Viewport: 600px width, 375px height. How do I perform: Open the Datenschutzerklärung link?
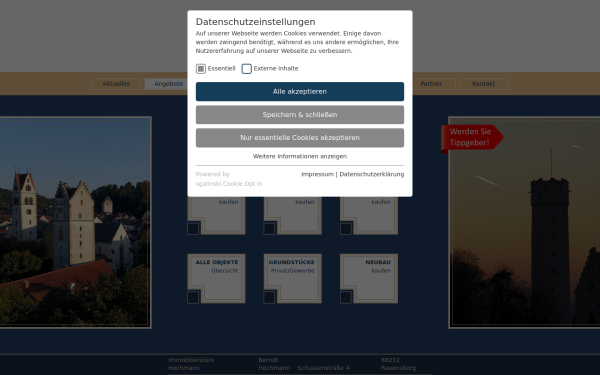coord(372,174)
